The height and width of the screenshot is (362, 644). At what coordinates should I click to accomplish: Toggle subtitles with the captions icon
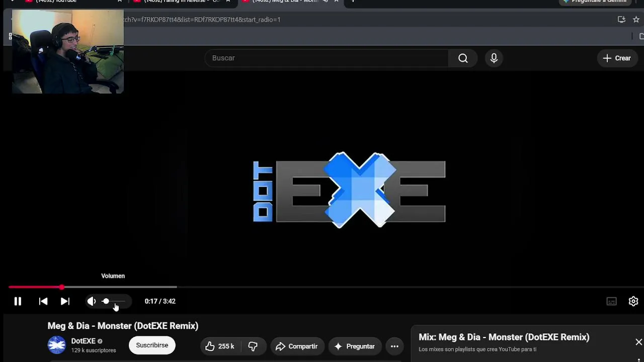611,301
